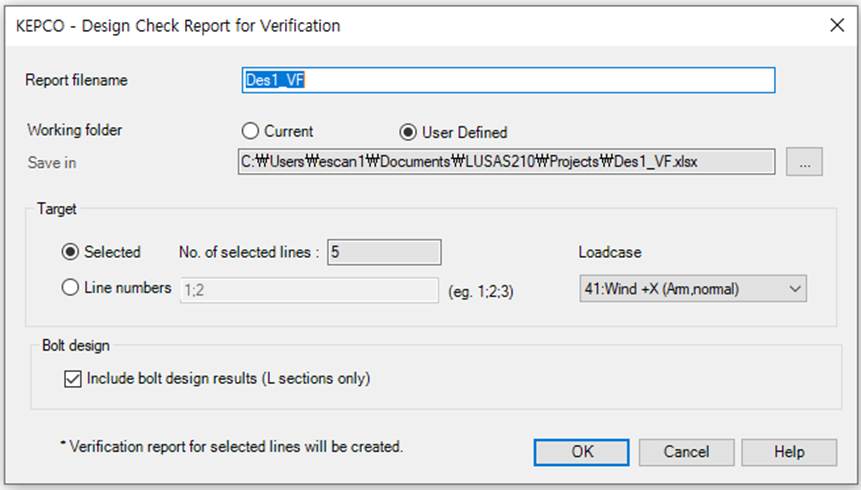861x490 pixels.
Task: Choose the Line numbers radio option
Action: point(70,288)
